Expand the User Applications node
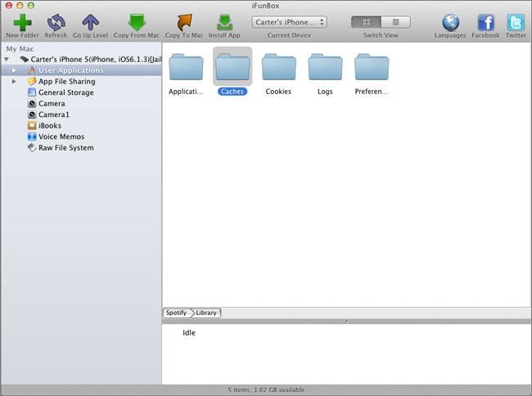 (14, 70)
